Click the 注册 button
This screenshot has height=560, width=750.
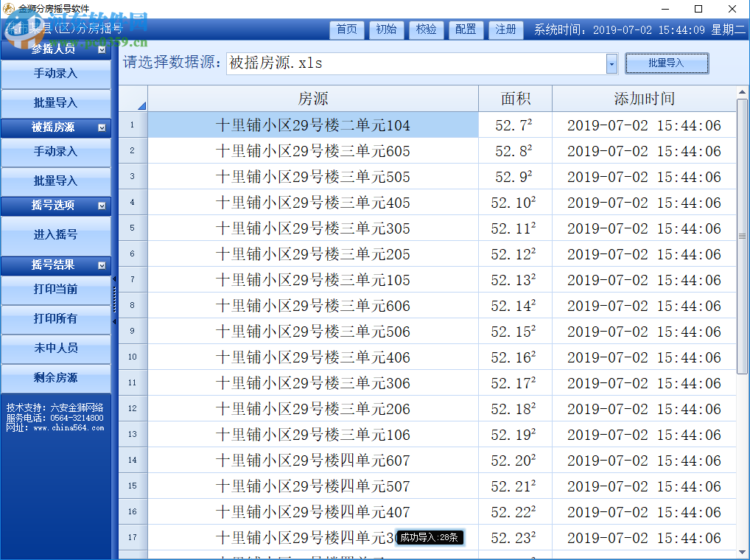[505, 30]
